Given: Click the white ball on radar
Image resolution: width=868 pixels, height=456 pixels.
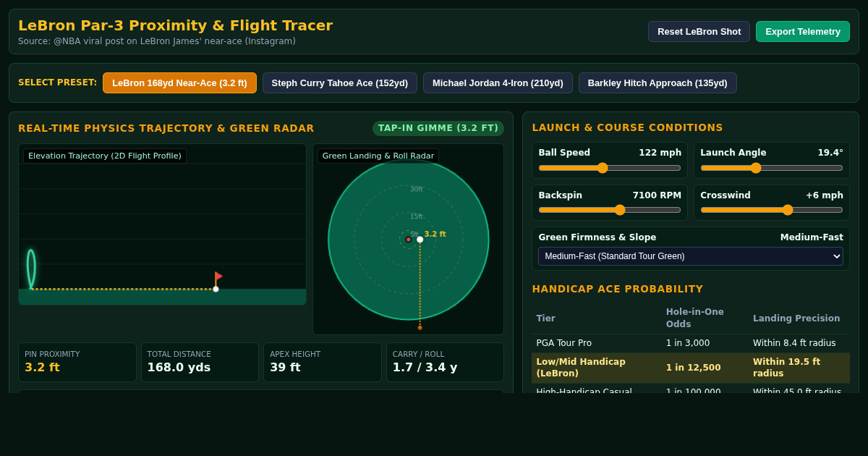Looking at the screenshot, I should pyautogui.click(x=420, y=240).
